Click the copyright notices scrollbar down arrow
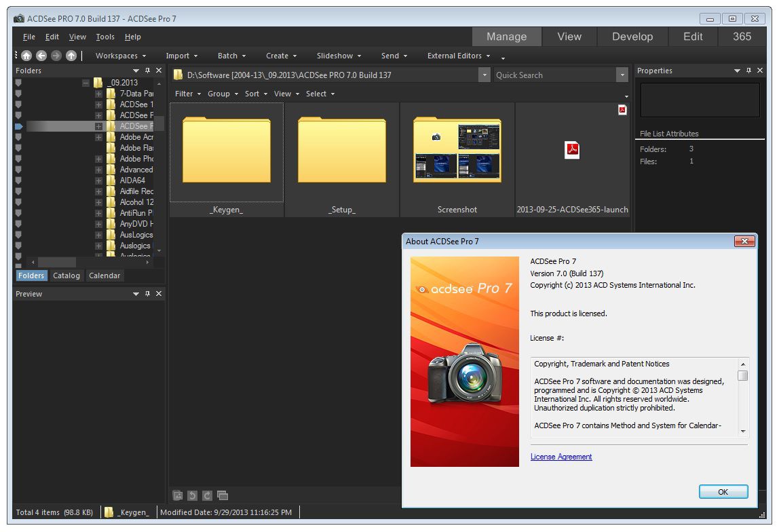779x532 pixels. pyautogui.click(x=743, y=431)
